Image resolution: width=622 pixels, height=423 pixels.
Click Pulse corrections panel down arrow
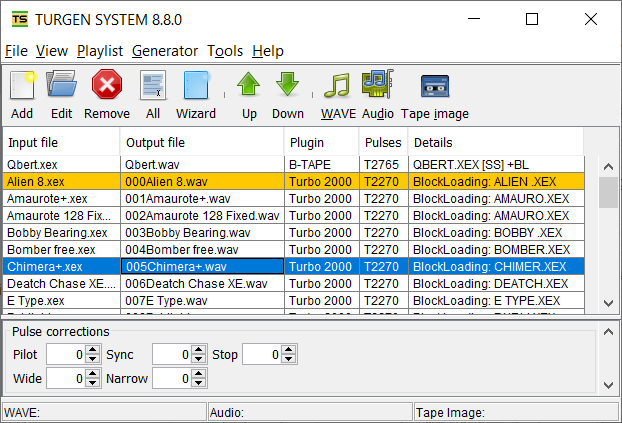tap(608, 385)
